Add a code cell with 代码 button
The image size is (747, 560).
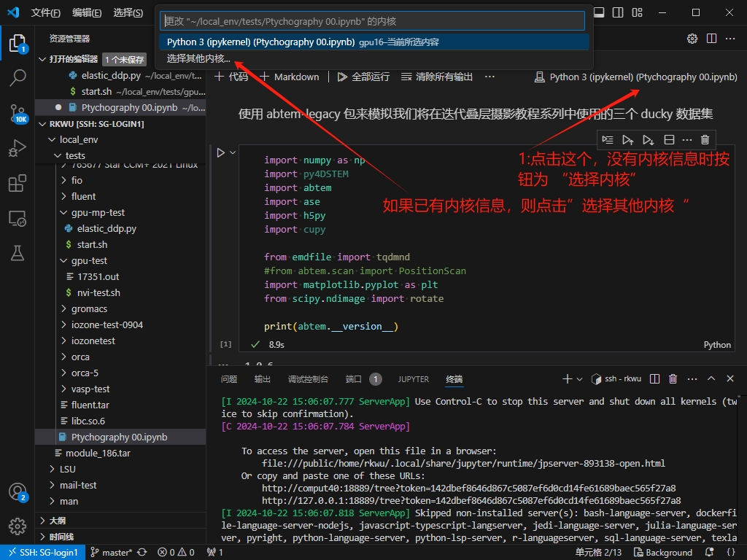[x=231, y=77]
